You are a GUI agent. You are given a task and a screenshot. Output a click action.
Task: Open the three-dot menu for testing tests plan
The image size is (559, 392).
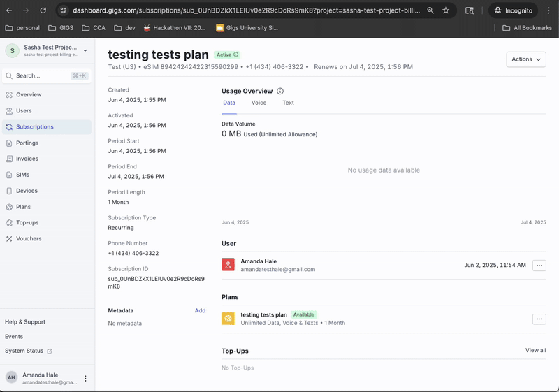point(539,319)
